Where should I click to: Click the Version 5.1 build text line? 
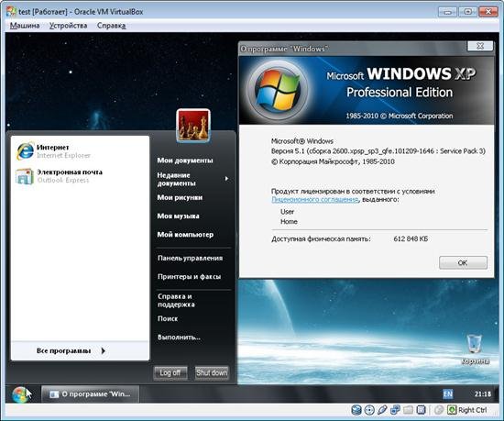tap(378, 150)
